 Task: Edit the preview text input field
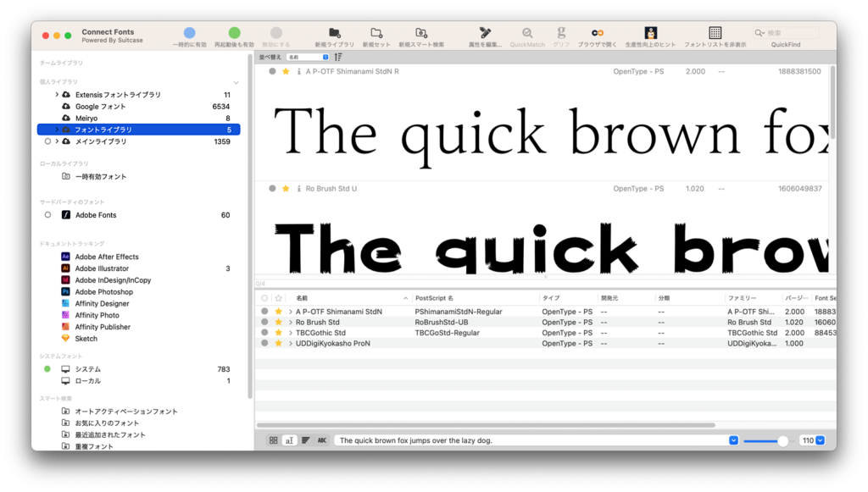pyautogui.click(x=531, y=440)
